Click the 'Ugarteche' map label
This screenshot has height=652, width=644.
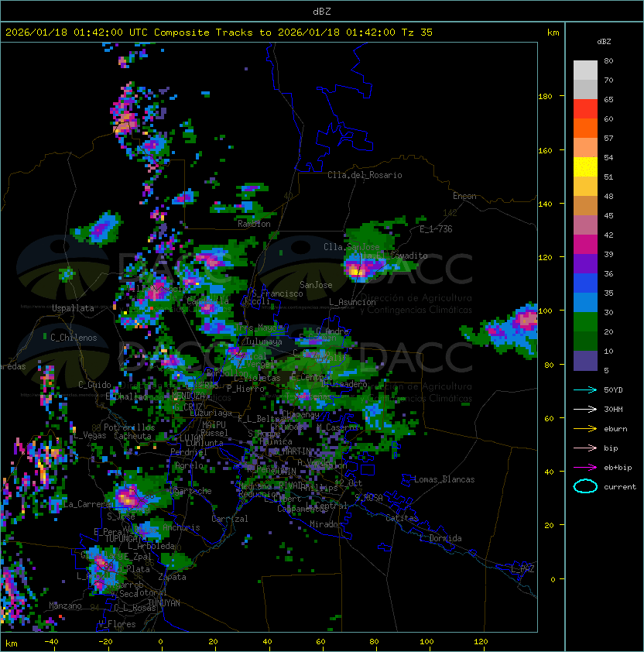[190, 491]
